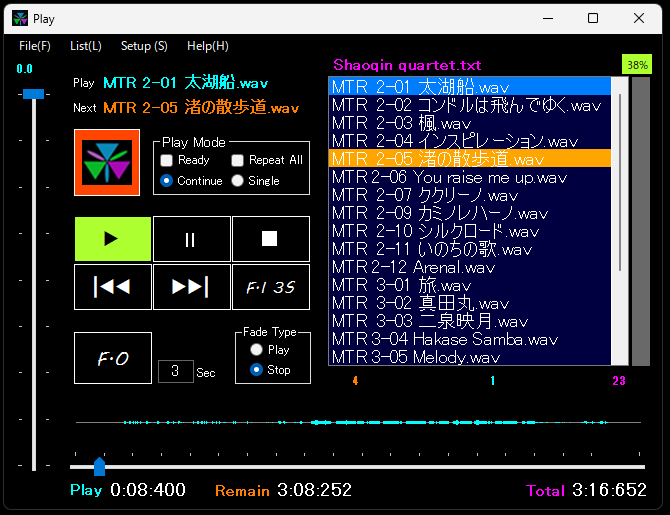Select Play fade type radio button
This screenshot has width=670, height=515.
coord(257,350)
